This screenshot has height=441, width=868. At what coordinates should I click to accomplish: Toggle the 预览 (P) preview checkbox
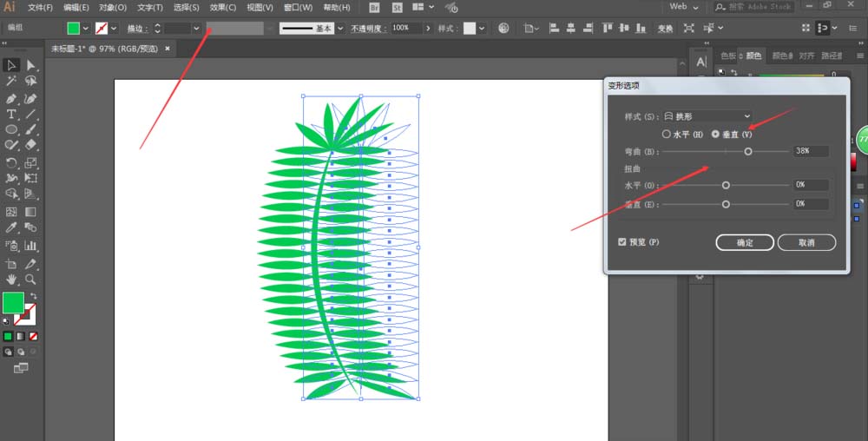pos(622,242)
